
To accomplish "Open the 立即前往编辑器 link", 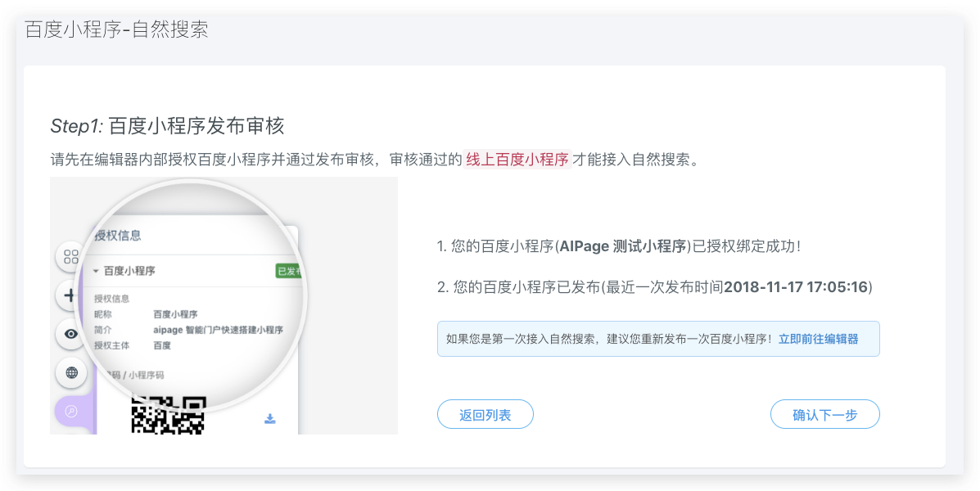I will click(x=818, y=339).
